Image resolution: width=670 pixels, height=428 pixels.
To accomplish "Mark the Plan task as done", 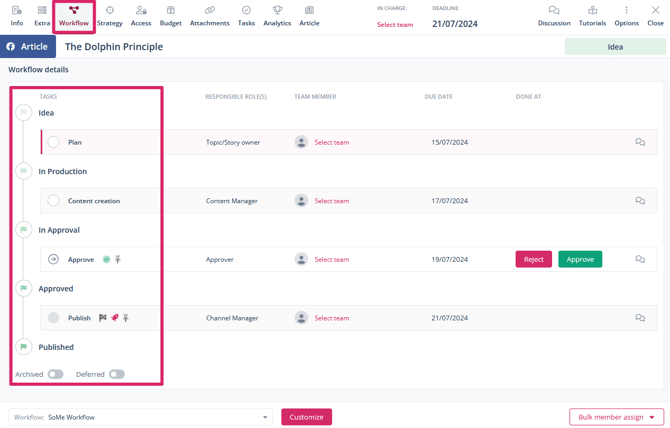I will click(x=54, y=142).
